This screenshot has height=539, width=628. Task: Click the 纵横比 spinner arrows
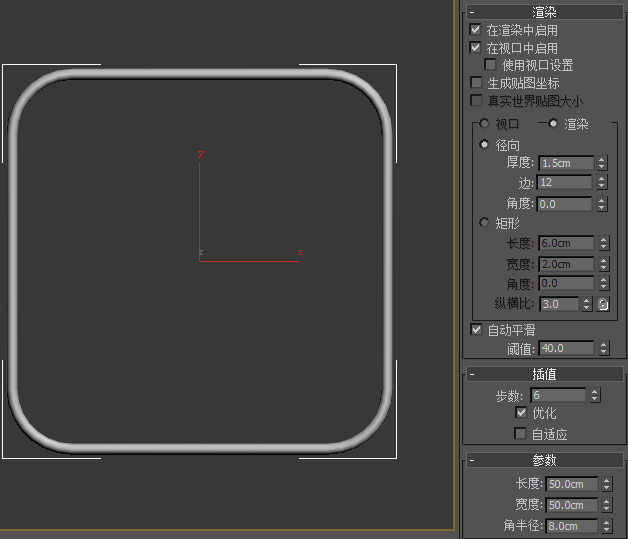point(587,304)
